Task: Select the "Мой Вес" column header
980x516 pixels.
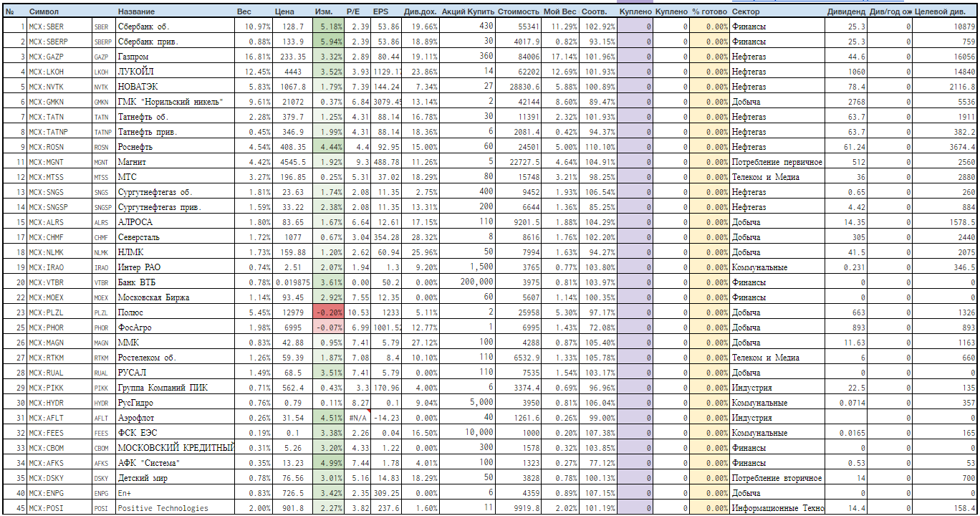Action: 559,12
